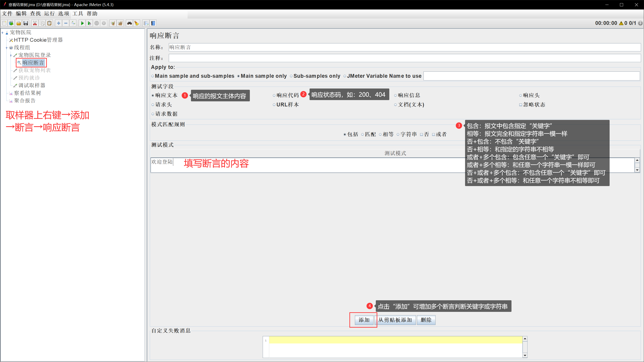The width and height of the screenshot is (644, 362).
Task: Open the 运行 menu
Action: tap(49, 13)
